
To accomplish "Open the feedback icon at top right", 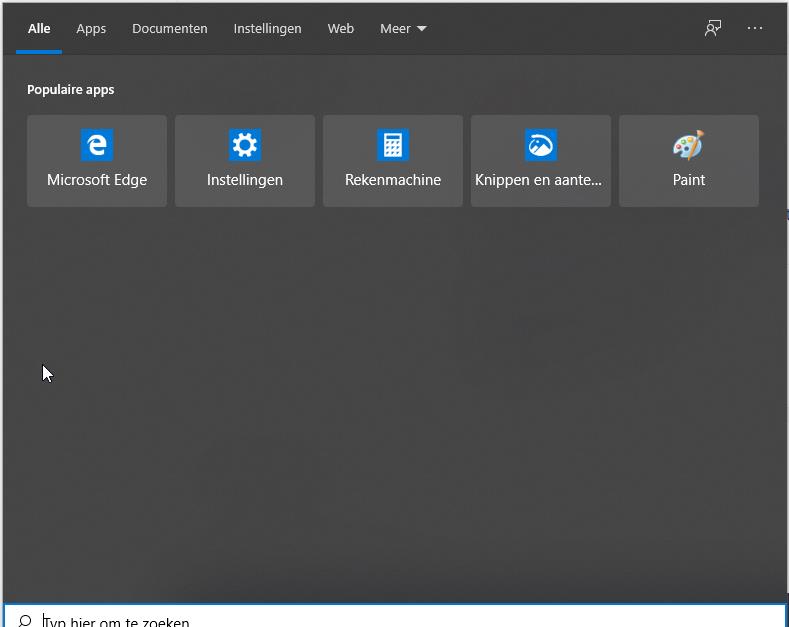I will [713, 28].
